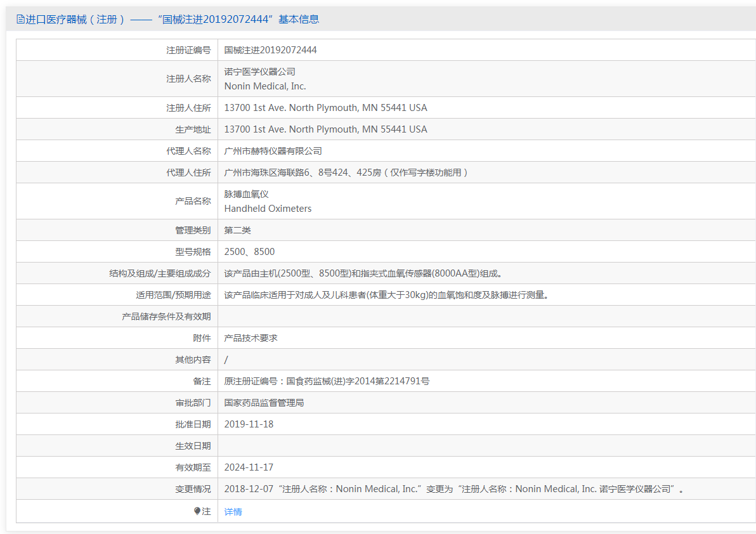Select the composition text starting 该产品由主机
756x534 pixels.
[x=364, y=273]
